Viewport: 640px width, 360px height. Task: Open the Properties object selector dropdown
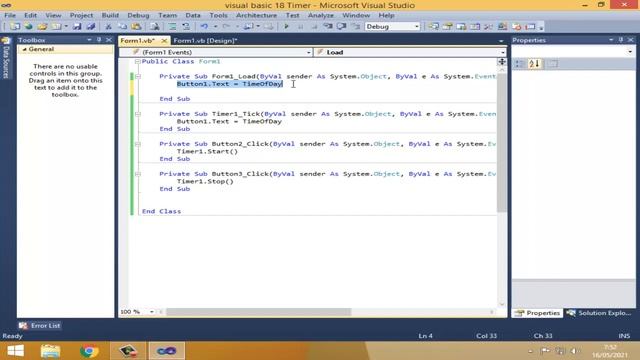tap(630, 52)
